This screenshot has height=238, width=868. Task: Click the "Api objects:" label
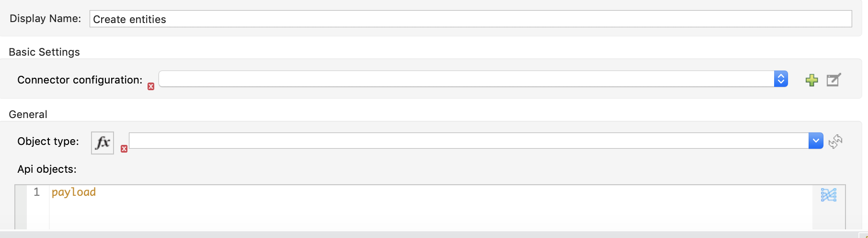pyautogui.click(x=47, y=169)
